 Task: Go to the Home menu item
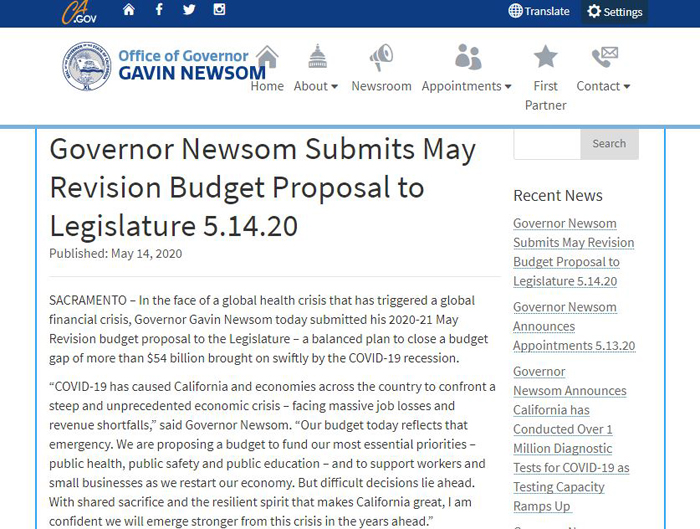click(267, 86)
